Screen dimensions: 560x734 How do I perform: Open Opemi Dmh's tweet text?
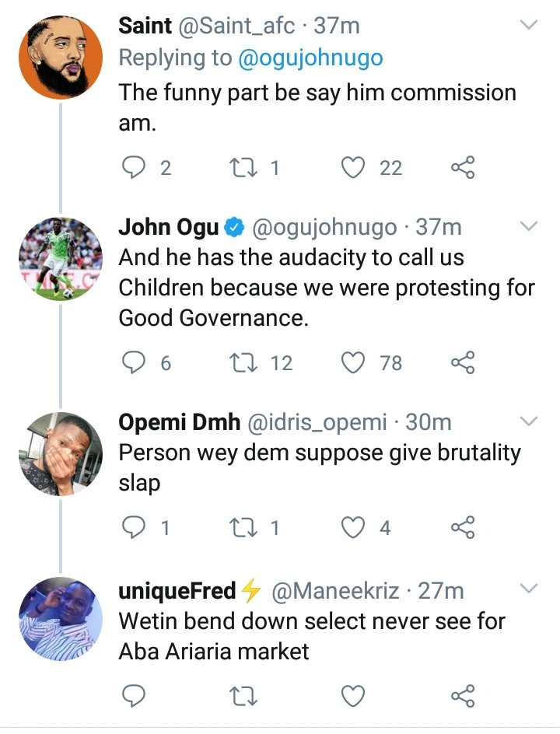pos(319,467)
